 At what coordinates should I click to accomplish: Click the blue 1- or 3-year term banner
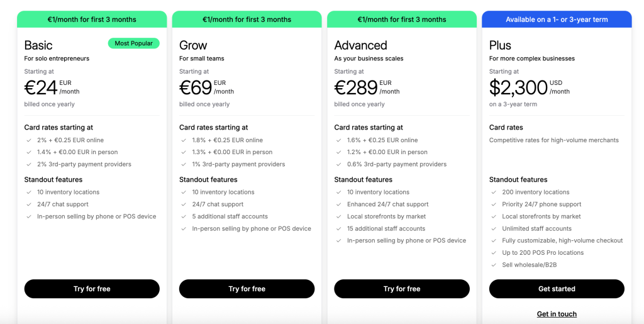tap(557, 20)
